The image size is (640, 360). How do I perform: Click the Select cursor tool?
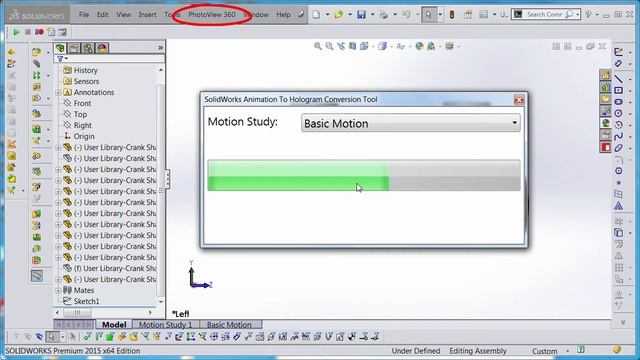(429, 15)
